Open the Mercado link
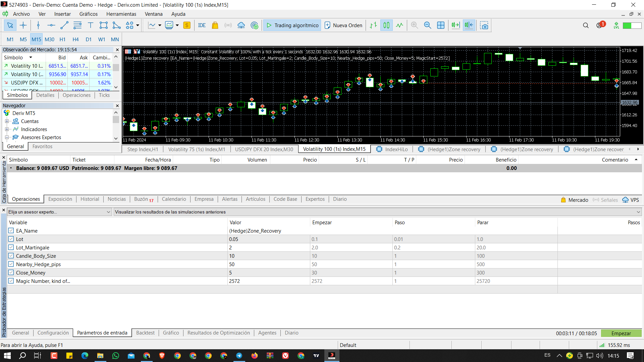This screenshot has height=362, width=644. point(575,200)
